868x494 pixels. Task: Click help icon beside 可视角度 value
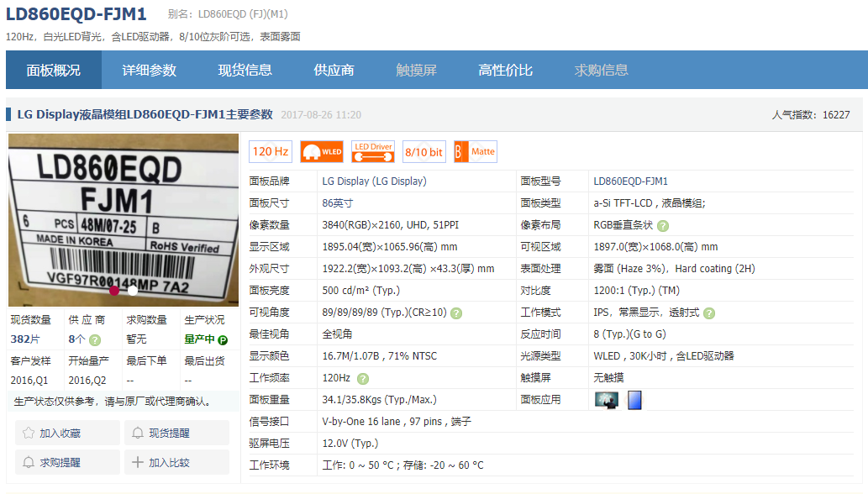[x=456, y=313]
